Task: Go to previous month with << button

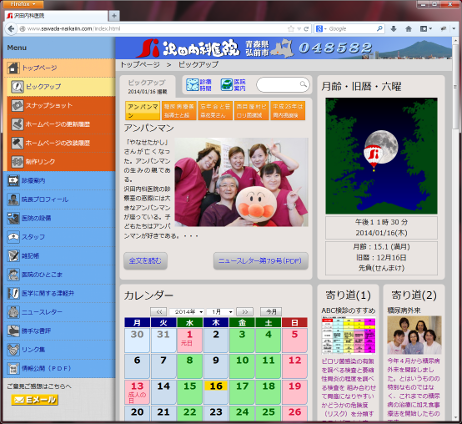Action: (159, 312)
